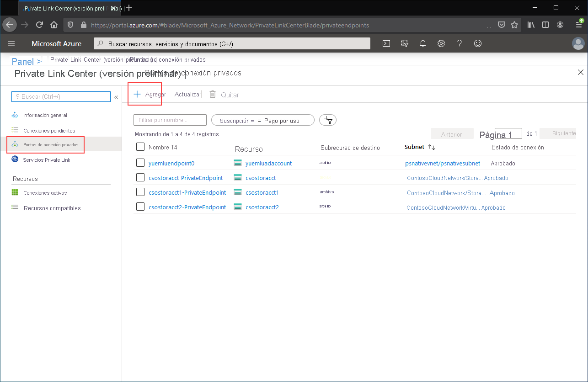Sort by the Subrecurso de destino header

tap(350, 148)
